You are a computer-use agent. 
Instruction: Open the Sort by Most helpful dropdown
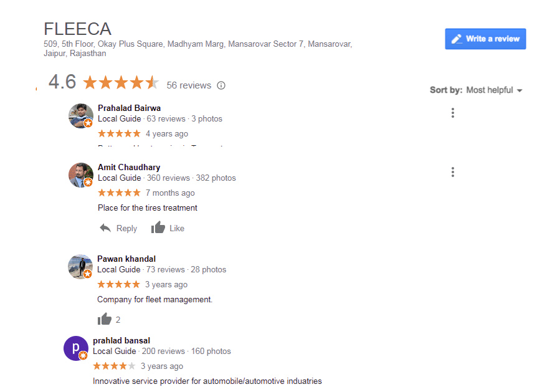click(494, 90)
